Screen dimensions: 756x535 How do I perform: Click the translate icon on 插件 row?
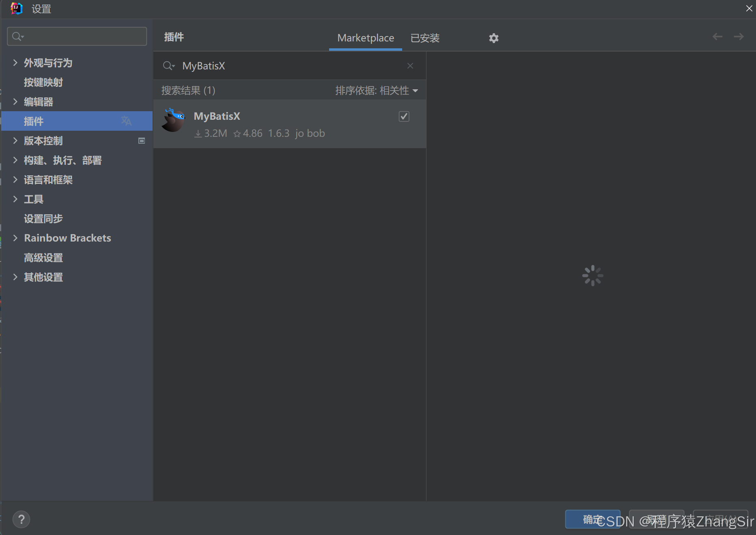tap(126, 121)
